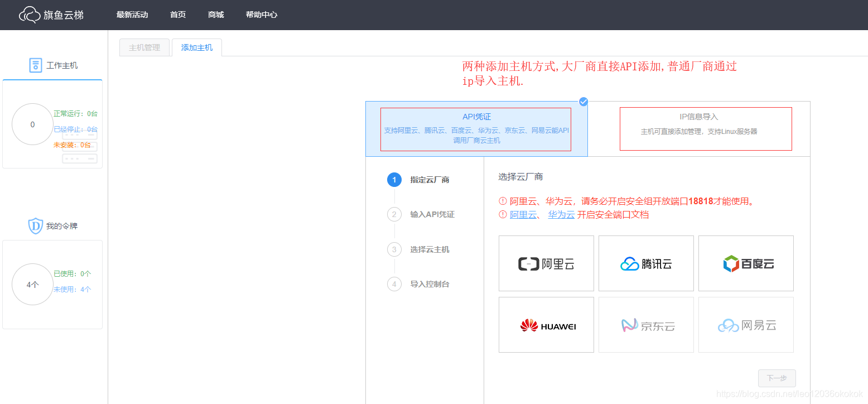Screen dimensions: 868x404
Task: Click the warning icon beside 开启安全端口文档
Action: coord(503,215)
